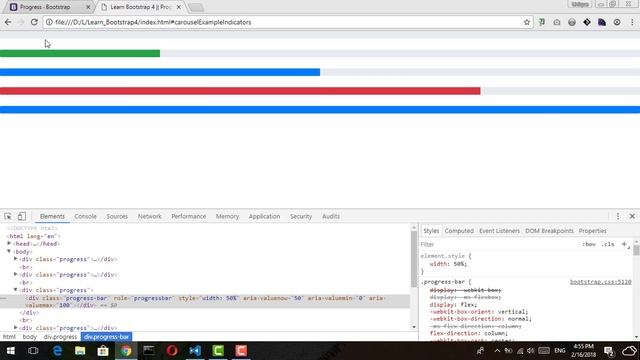The width and height of the screenshot is (640, 360).
Task: Open File Explorer from the taskbar
Action: [80, 351]
